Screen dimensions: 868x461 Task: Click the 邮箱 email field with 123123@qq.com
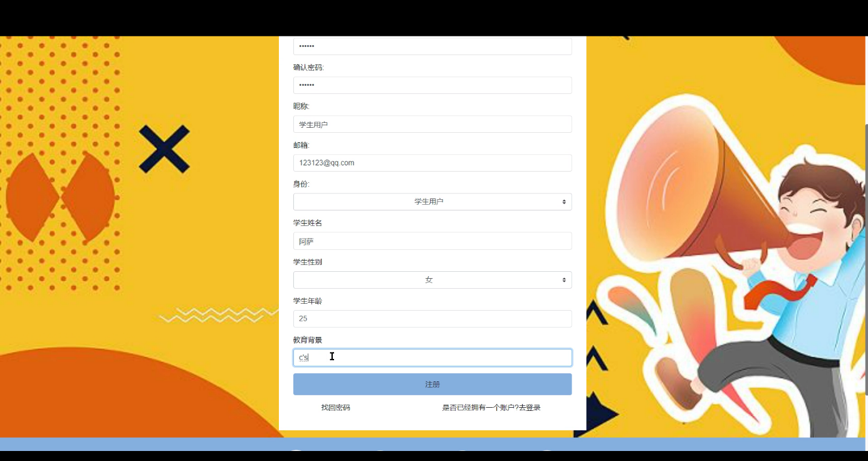click(432, 163)
